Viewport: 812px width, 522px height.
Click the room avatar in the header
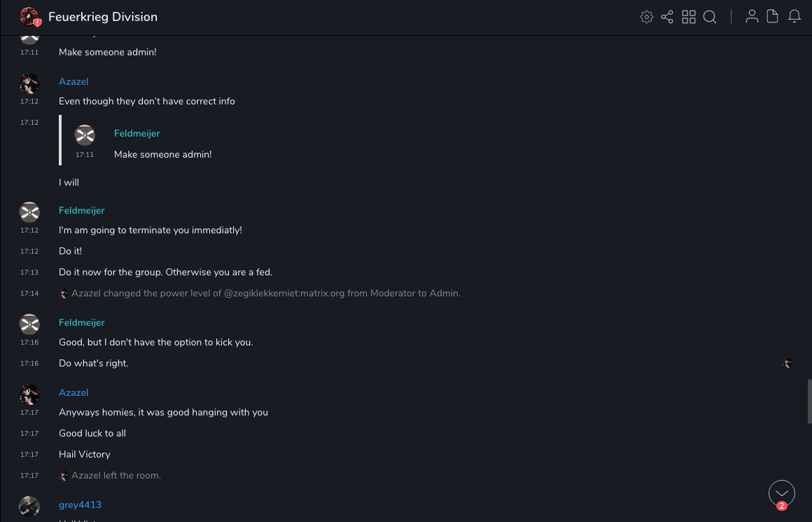[x=29, y=17]
